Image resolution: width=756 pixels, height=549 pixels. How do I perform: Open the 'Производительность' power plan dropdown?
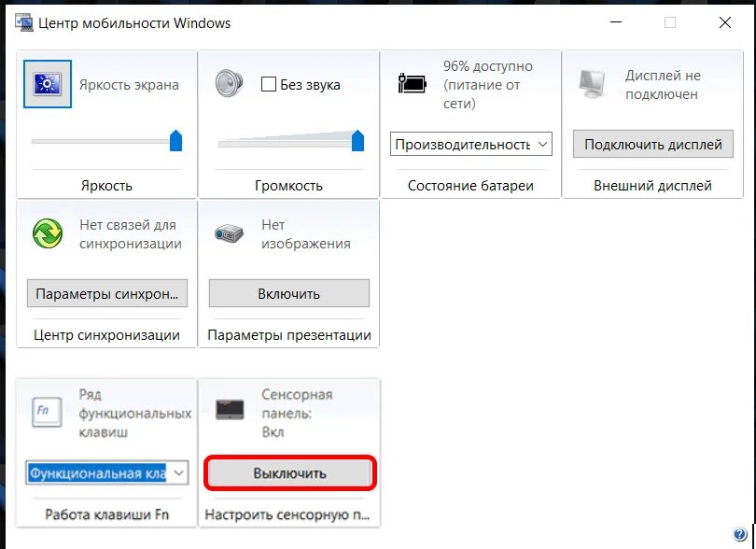[x=471, y=145]
